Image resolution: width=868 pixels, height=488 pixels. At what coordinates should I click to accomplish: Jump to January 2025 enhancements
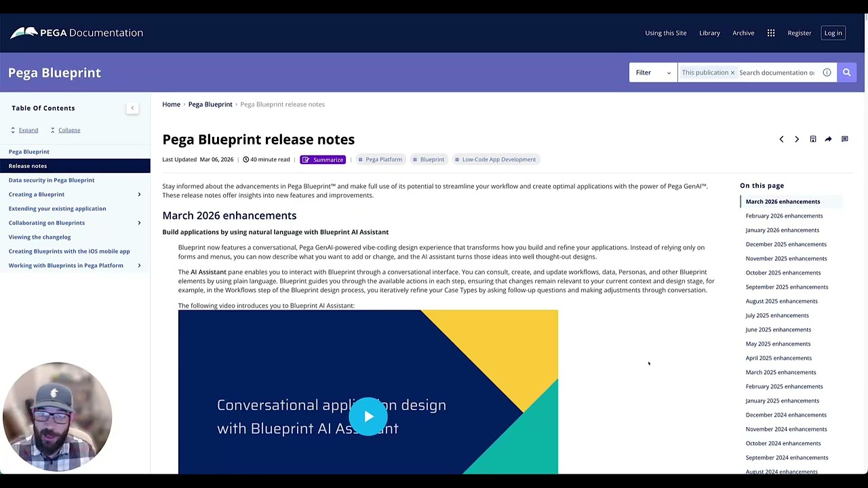782,401
